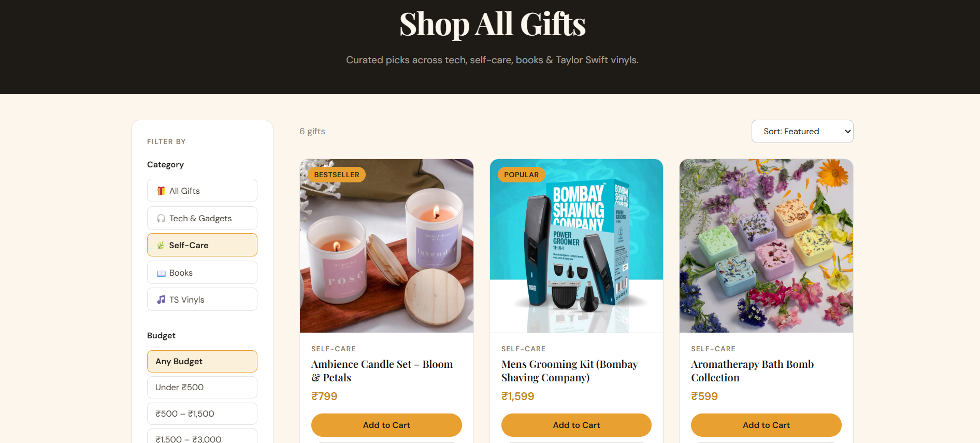Add the Mens Grooming Kit to cart

click(x=577, y=425)
